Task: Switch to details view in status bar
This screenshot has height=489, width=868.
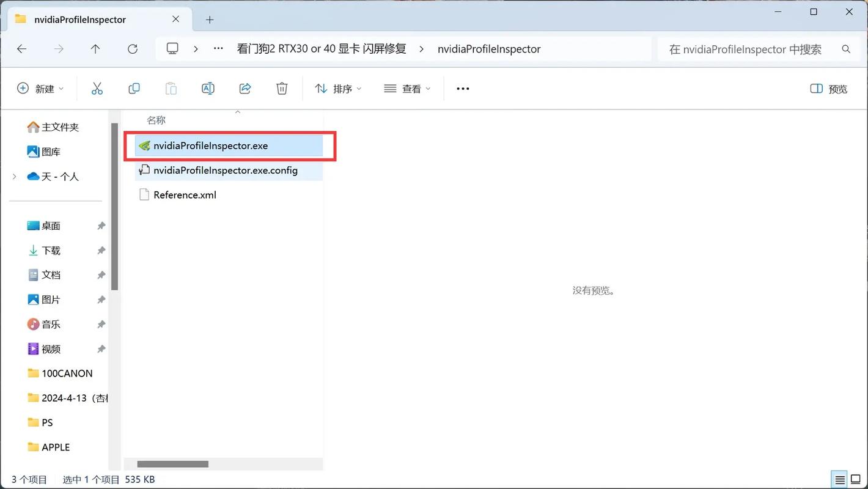Action: [840, 479]
